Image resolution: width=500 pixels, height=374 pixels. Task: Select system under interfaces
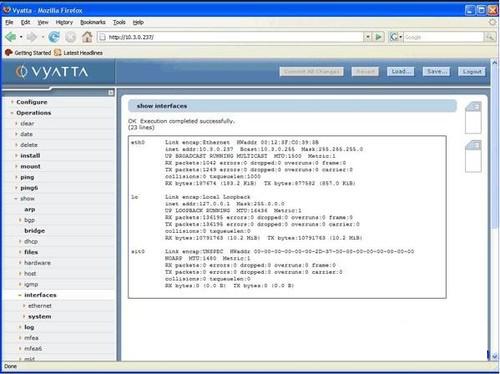[40, 317]
